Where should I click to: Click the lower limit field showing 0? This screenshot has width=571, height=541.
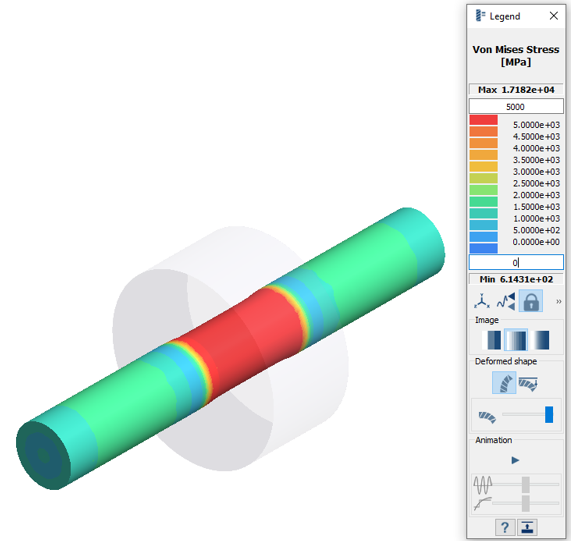[x=516, y=262]
